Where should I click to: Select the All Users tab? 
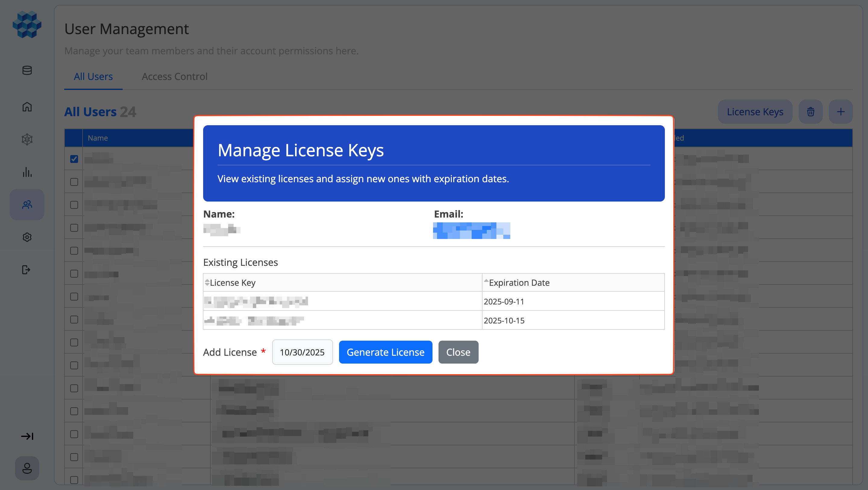pos(93,77)
